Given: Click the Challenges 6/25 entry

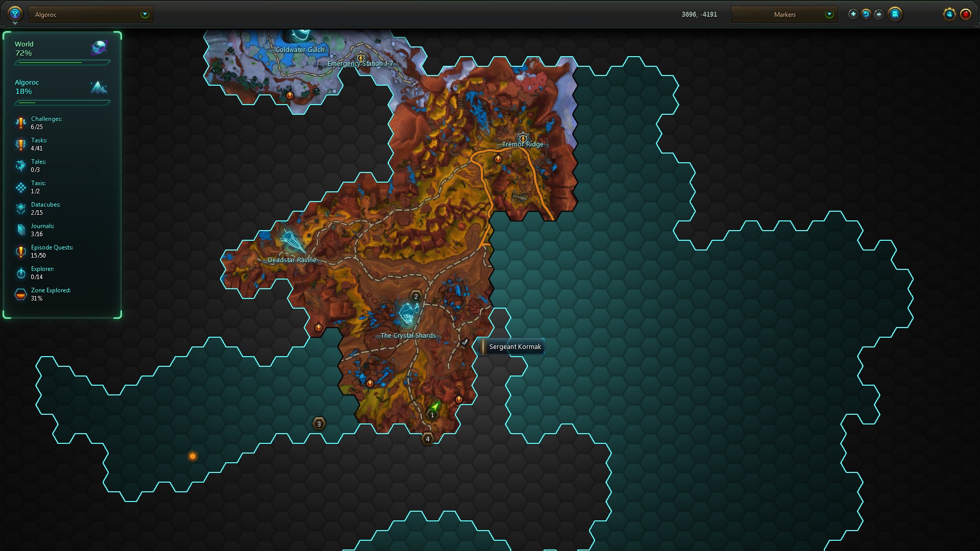Looking at the screenshot, I should point(46,122).
